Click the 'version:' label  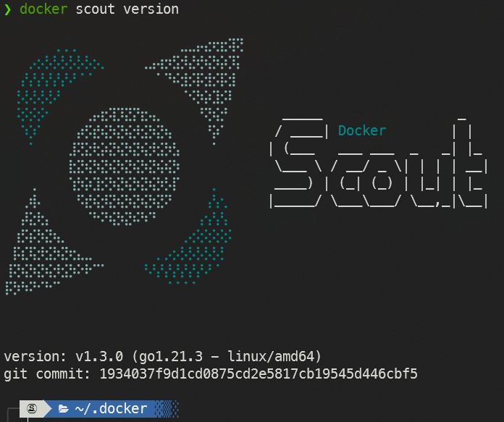point(35,356)
